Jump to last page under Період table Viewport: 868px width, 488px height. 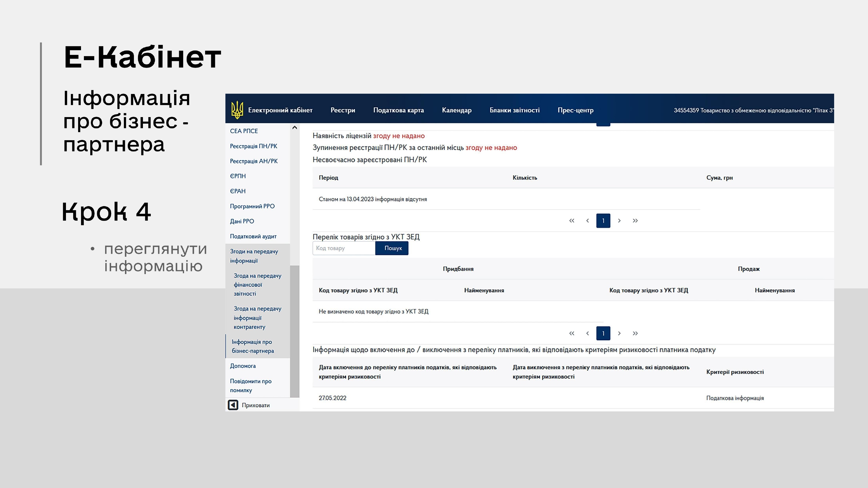pyautogui.click(x=635, y=221)
